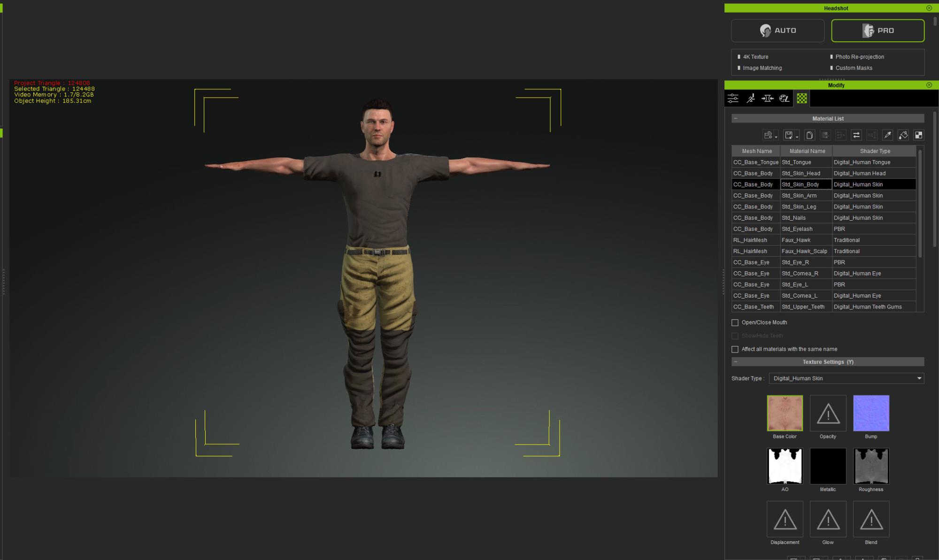The height and width of the screenshot is (560, 939).
Task: Open the Motion pose tab
Action: (x=751, y=98)
